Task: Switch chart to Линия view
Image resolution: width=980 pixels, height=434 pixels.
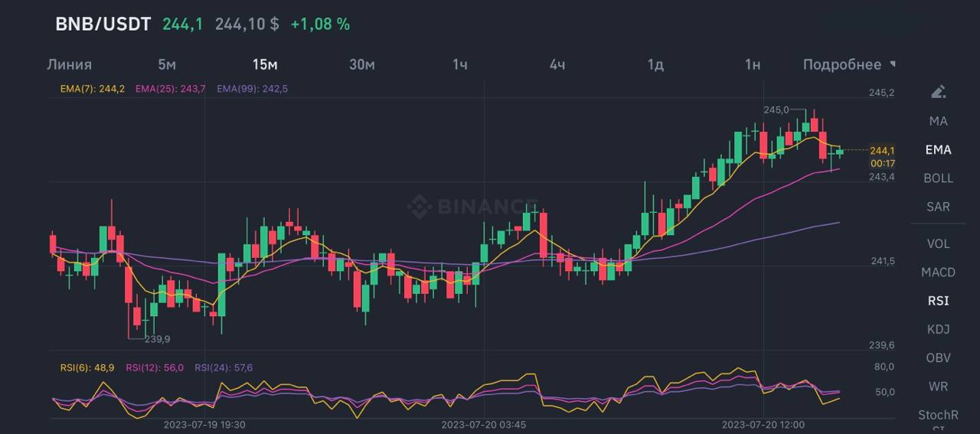Action: (x=69, y=64)
